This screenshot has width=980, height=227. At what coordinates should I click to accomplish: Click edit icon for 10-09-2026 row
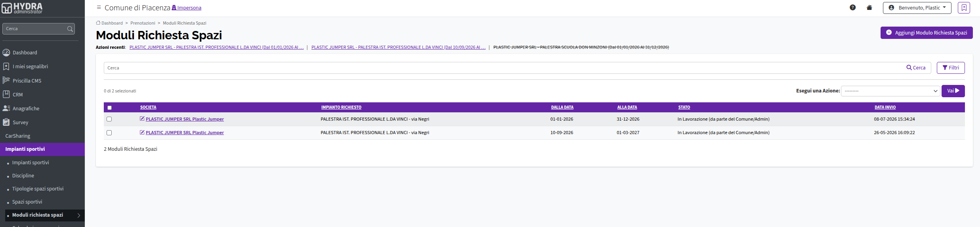pos(142,132)
